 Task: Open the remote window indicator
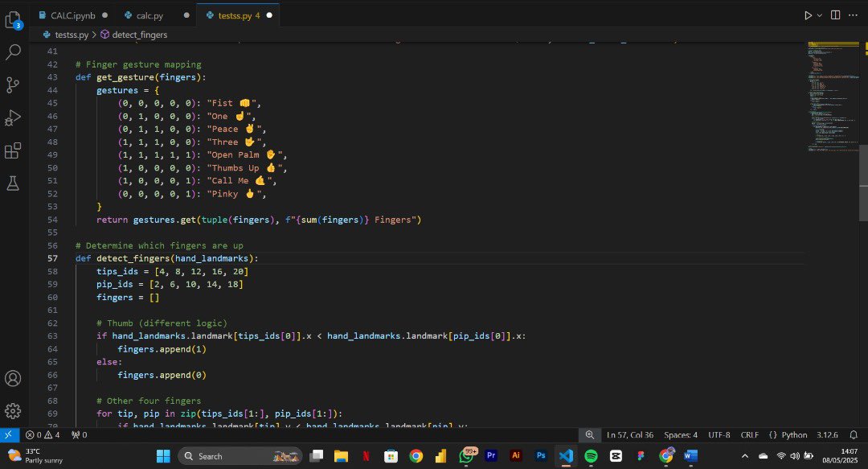[x=9, y=434]
